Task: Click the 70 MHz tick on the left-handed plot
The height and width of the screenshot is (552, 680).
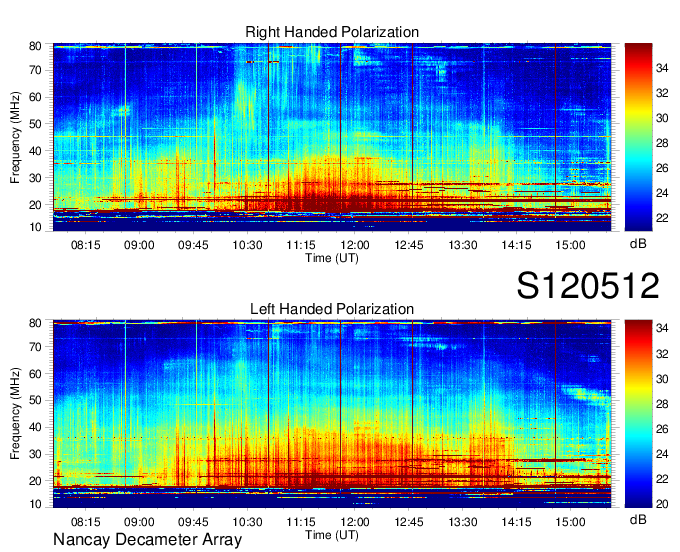Action: click(35, 347)
